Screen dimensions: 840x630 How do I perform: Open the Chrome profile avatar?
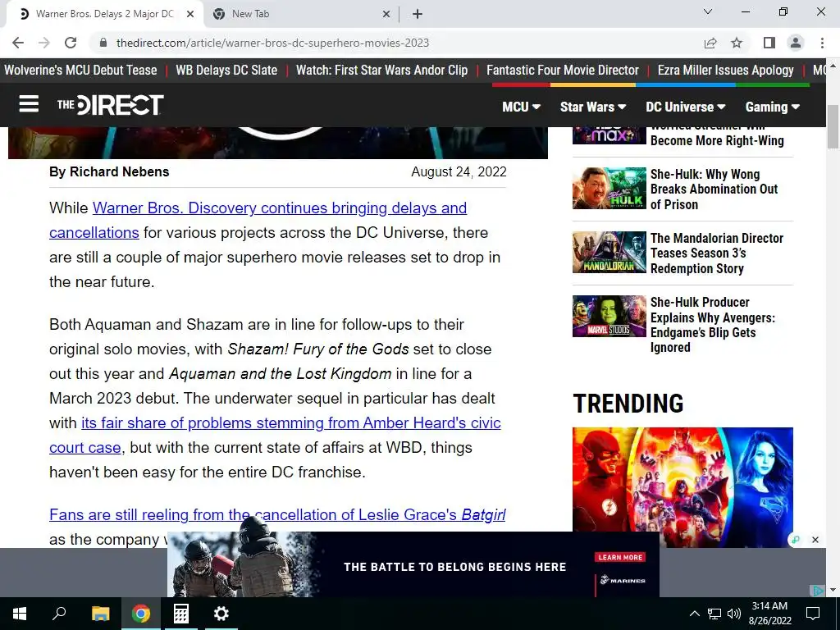[796, 43]
